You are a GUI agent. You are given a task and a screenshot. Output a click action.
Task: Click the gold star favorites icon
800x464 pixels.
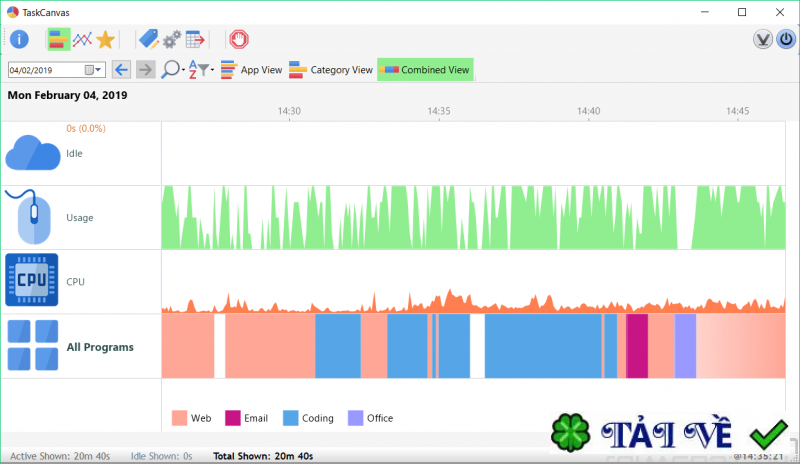[x=105, y=39]
